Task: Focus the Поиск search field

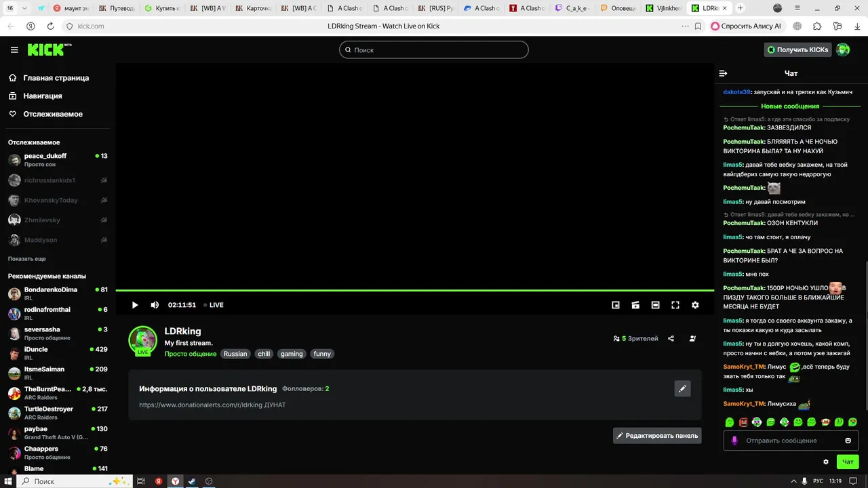Action: pyautogui.click(x=434, y=49)
